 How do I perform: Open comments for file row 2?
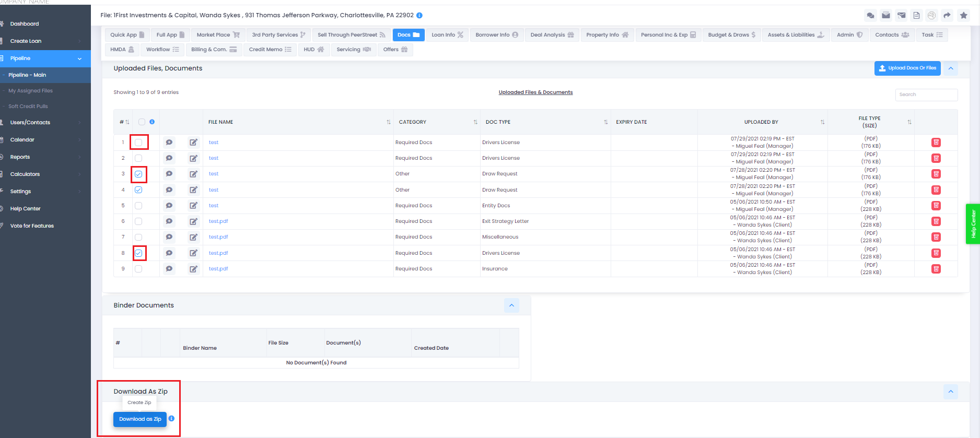[x=169, y=158]
